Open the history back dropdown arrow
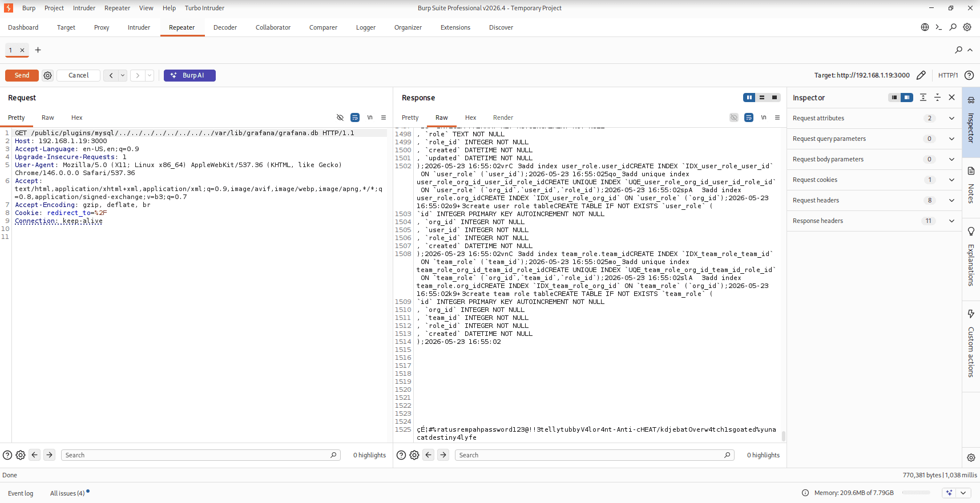980x503 pixels. tap(123, 75)
